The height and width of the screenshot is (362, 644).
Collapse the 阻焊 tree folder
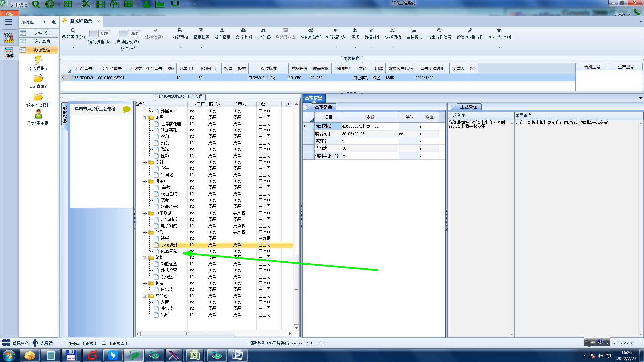click(144, 118)
